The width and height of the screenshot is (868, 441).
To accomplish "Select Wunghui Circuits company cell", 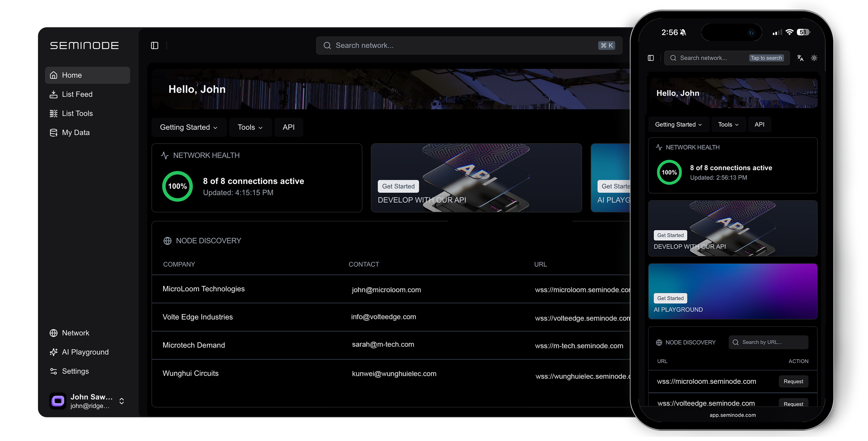I will (190, 373).
